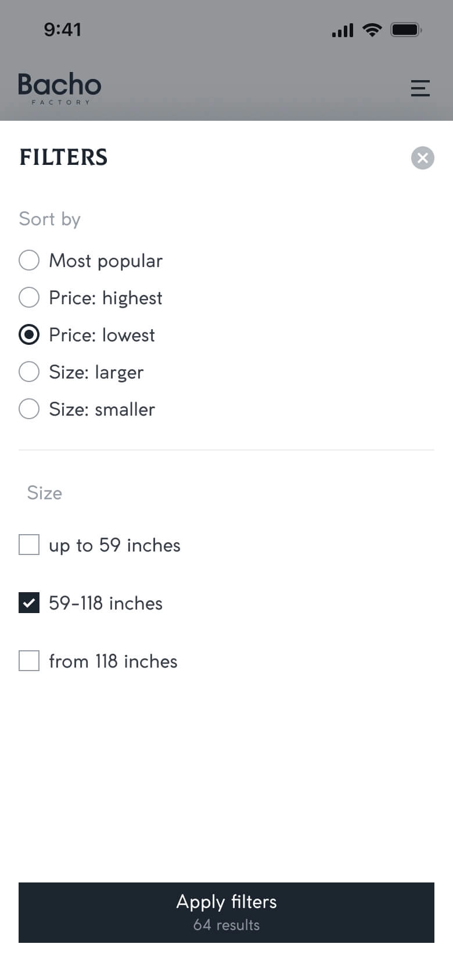
Task: Tap the Bacho Factory logo
Action: click(x=60, y=88)
